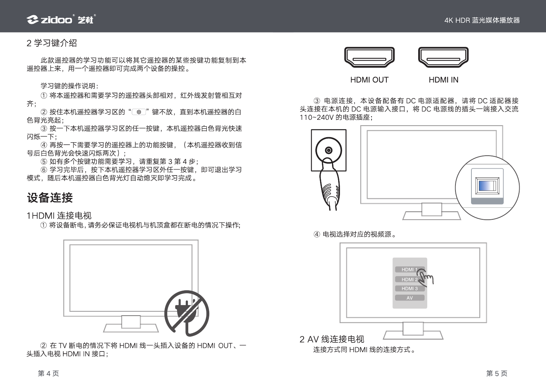Select the HDMI IN connector icon
Viewport: 546px width, 392px height.
(443, 57)
